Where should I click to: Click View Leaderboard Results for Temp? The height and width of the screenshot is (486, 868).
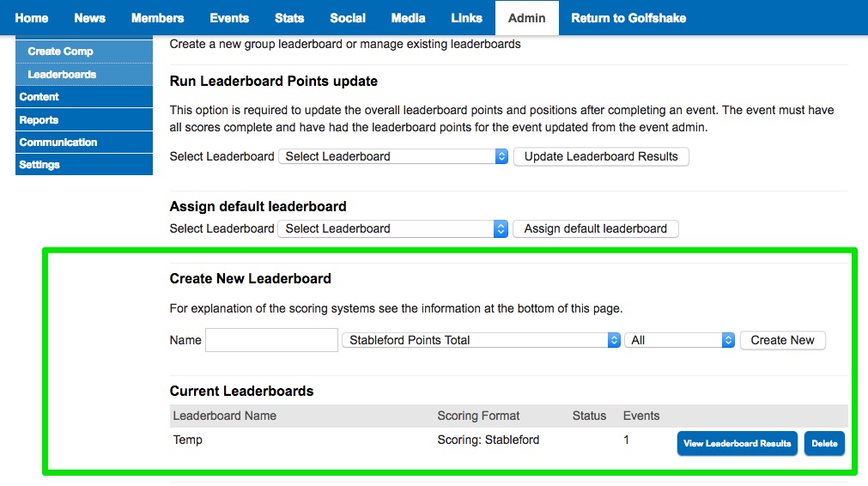pyautogui.click(x=737, y=444)
